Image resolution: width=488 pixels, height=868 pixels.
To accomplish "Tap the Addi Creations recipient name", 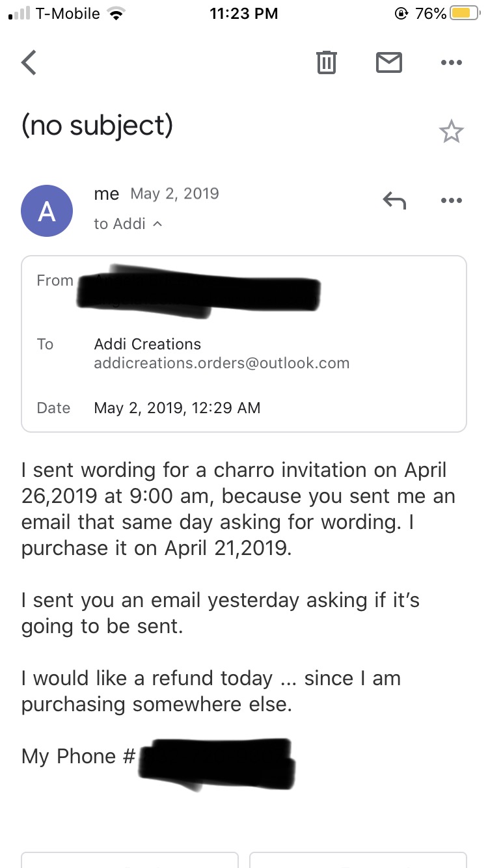I will pos(148,344).
